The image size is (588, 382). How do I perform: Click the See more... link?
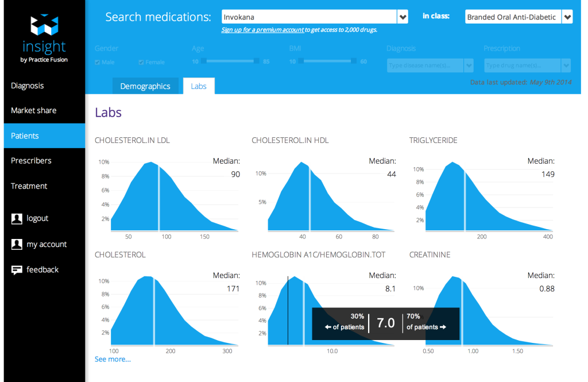(x=113, y=359)
